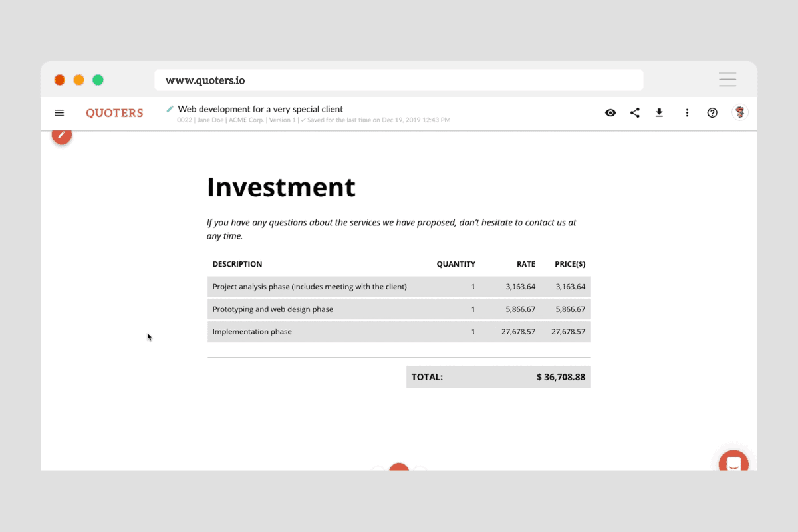Click rate 3,163.64 in Project analysis row
Image resolution: width=798 pixels, height=532 pixels.
[520, 287]
